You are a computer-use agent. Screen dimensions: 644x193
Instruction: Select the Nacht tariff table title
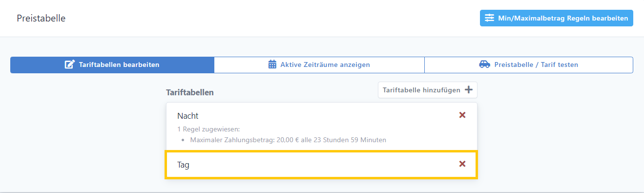click(188, 116)
